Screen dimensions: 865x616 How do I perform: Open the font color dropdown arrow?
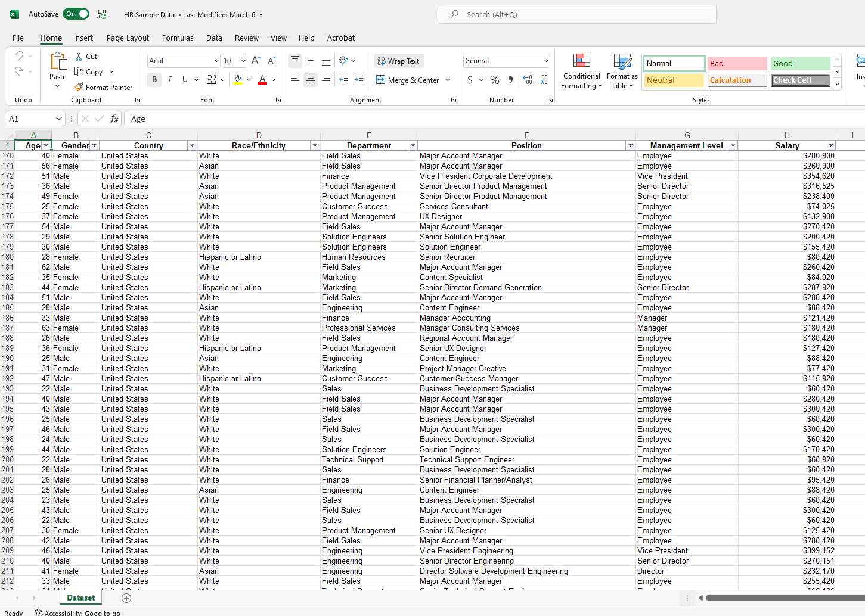(x=273, y=80)
